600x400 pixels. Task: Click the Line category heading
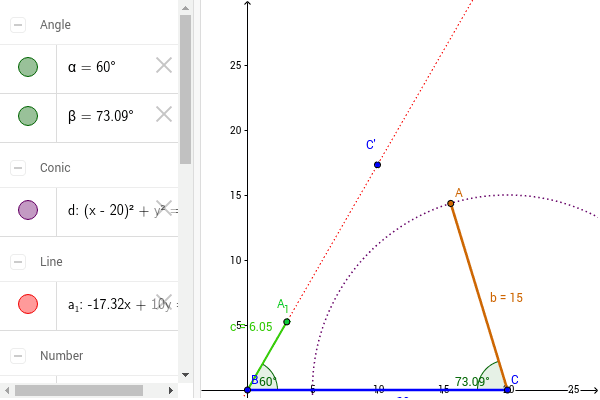click(51, 262)
